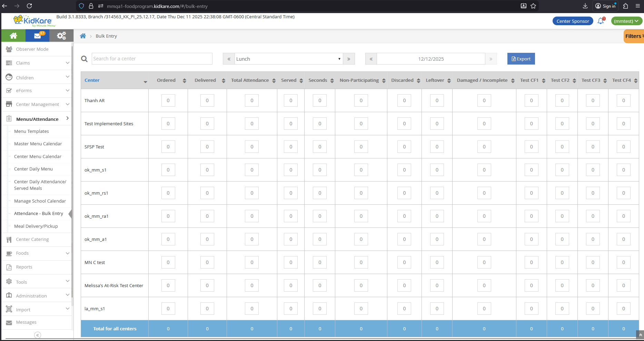The height and width of the screenshot is (341, 644).
Task: Click the Center Sponsor button
Action: 573,21
